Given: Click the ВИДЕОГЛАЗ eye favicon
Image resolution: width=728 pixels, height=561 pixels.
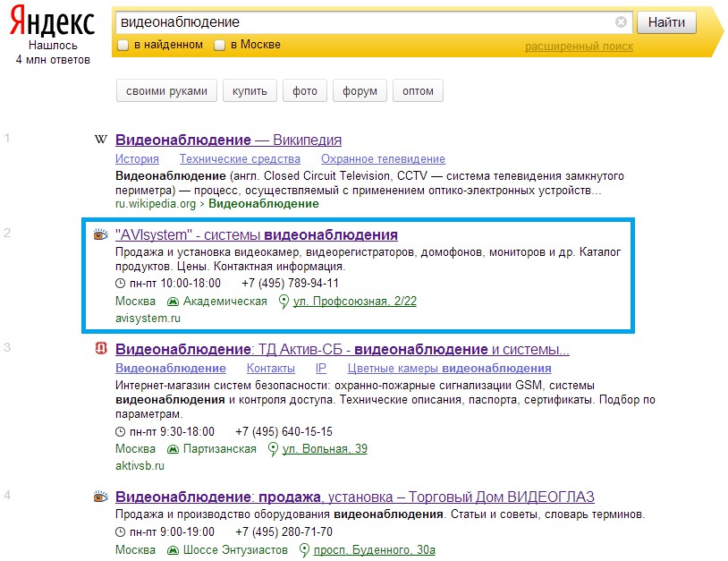Looking at the screenshot, I should [x=101, y=497].
